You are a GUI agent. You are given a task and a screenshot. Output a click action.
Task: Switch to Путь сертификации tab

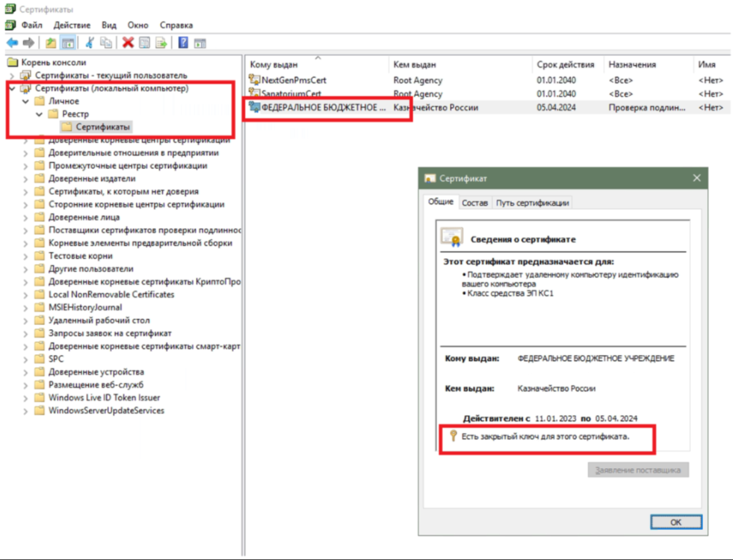click(x=532, y=203)
